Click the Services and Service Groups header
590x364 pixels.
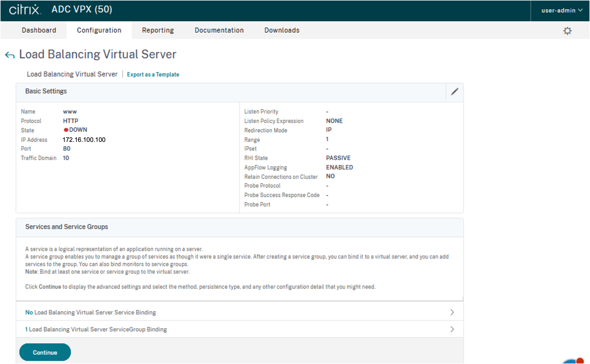pyautogui.click(x=67, y=227)
